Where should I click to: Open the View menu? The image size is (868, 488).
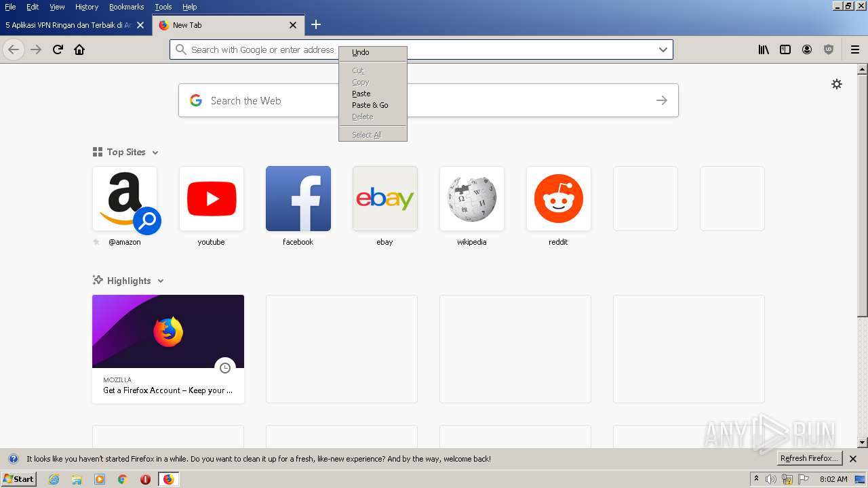coord(57,7)
